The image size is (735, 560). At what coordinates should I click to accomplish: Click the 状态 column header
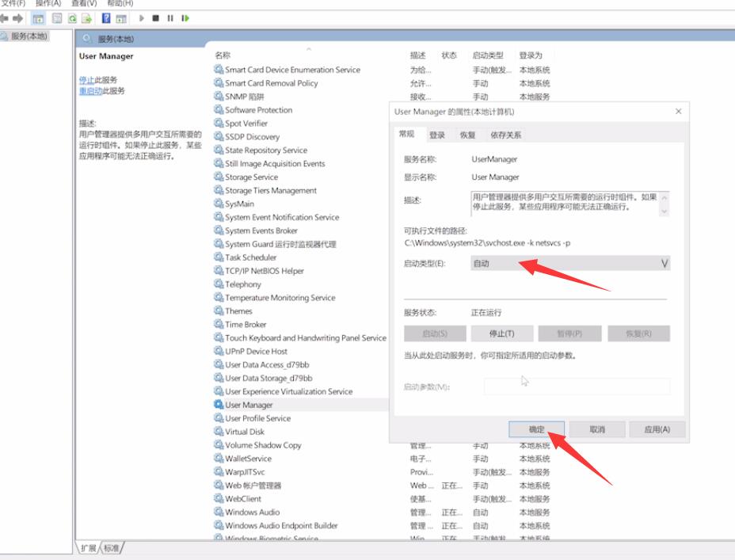point(448,55)
